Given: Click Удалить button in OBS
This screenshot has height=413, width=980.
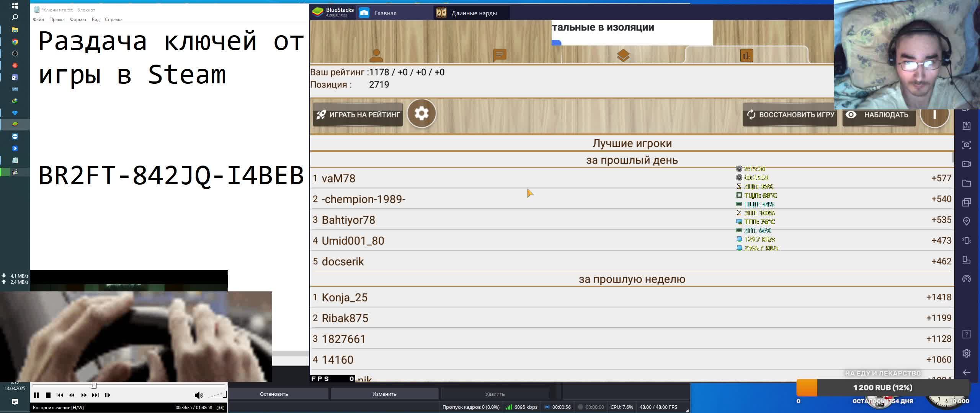Looking at the screenshot, I should point(495,394).
